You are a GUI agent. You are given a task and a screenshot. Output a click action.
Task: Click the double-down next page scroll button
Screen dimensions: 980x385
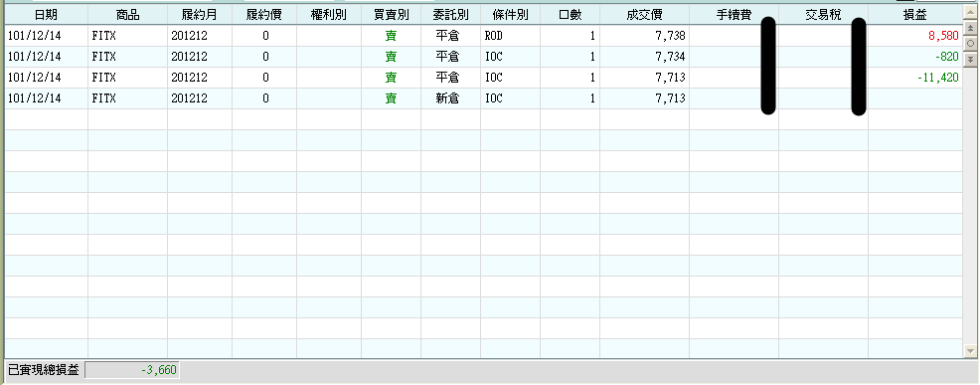tap(971, 59)
